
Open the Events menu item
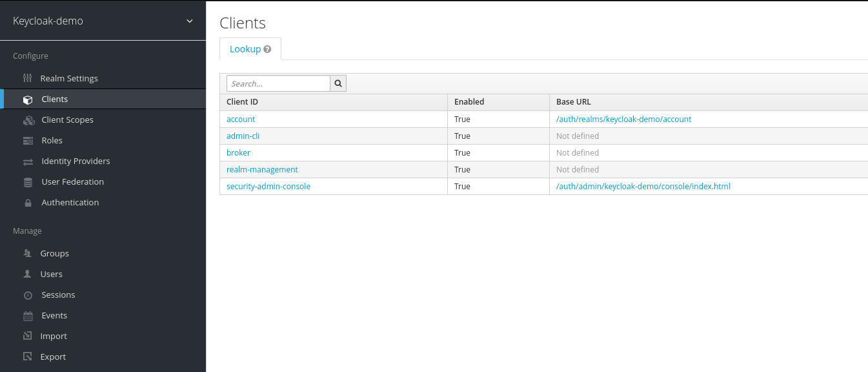pos(54,315)
